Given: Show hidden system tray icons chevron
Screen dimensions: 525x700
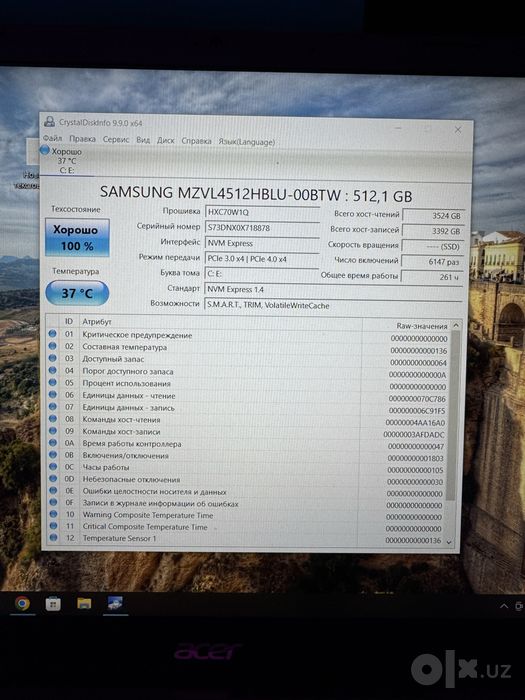Looking at the screenshot, I should pyautogui.click(x=504, y=606).
